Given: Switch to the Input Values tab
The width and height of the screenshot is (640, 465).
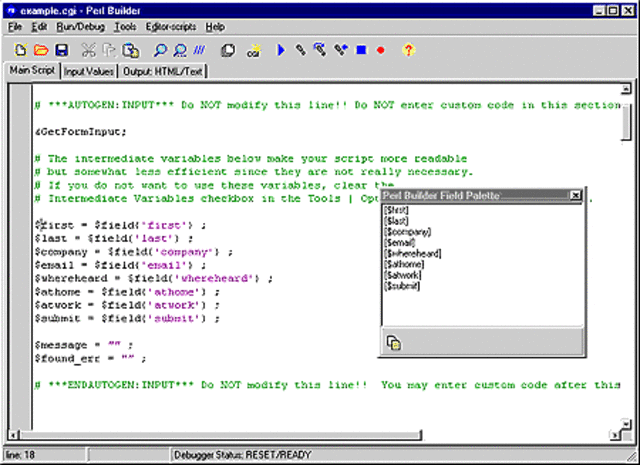Looking at the screenshot, I should pos(89,71).
